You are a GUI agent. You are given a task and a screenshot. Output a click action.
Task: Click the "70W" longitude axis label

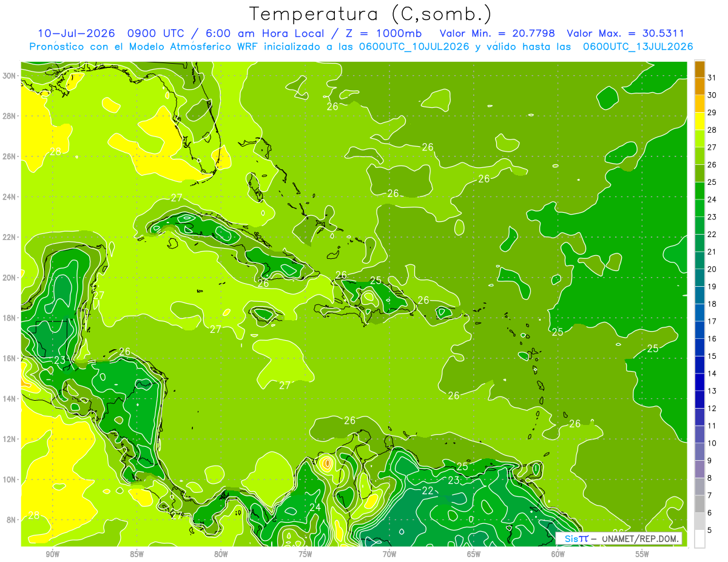389,554
